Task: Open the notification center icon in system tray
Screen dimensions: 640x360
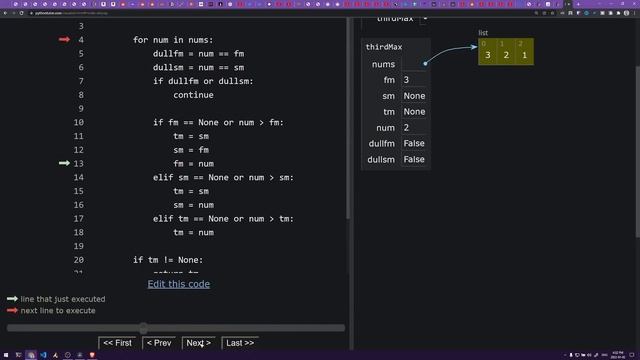Action: tap(632, 355)
